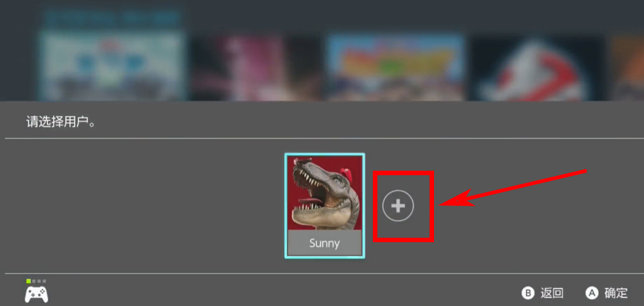Click the circled A button icon
644x306 pixels.
pos(591,293)
